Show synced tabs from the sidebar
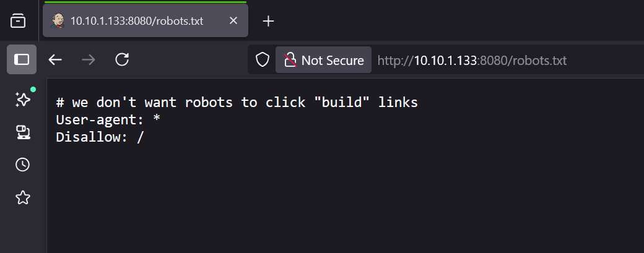The width and height of the screenshot is (644, 253). (23, 132)
